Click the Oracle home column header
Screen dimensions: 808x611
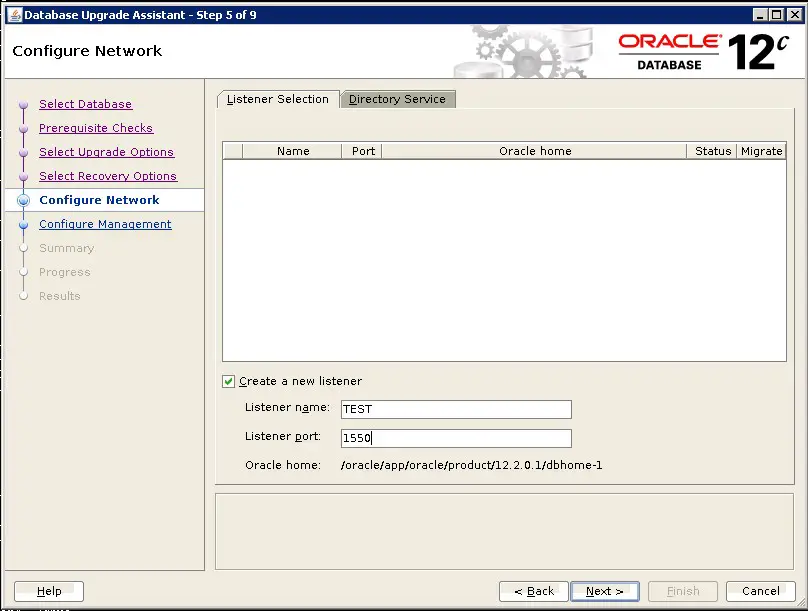click(535, 151)
